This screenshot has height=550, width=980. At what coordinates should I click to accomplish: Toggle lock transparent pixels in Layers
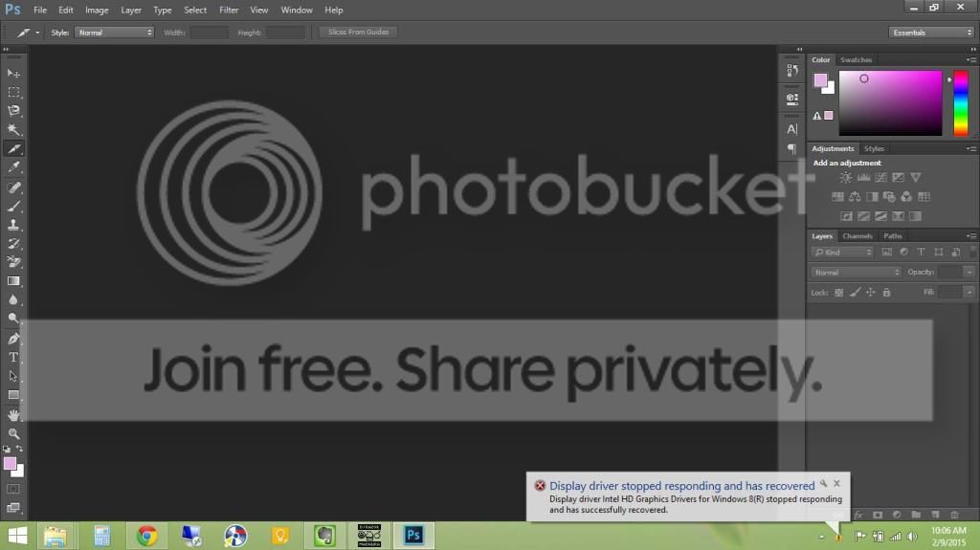(838, 293)
